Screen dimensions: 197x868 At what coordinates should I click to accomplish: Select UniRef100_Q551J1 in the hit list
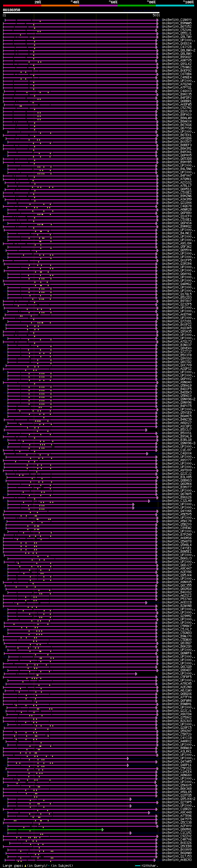click(x=177, y=33)
